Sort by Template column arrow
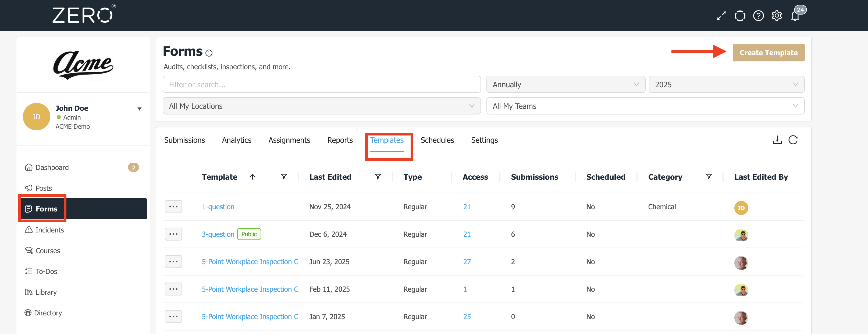868x334 pixels. [252, 177]
